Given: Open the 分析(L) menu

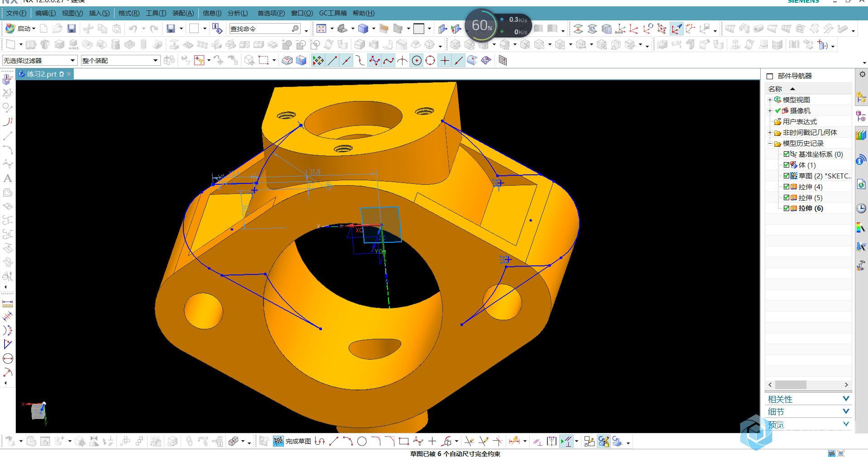Looking at the screenshot, I should click(x=238, y=13).
